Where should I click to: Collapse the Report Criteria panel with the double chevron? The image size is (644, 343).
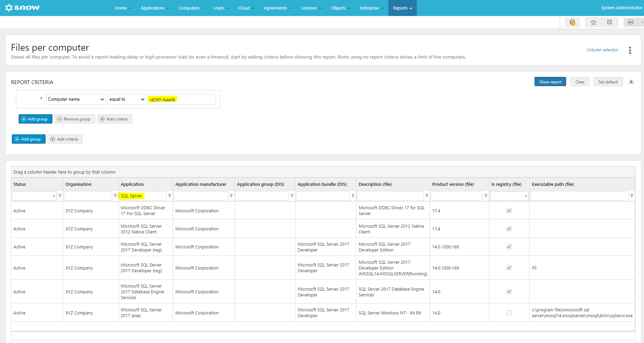pos(631,82)
